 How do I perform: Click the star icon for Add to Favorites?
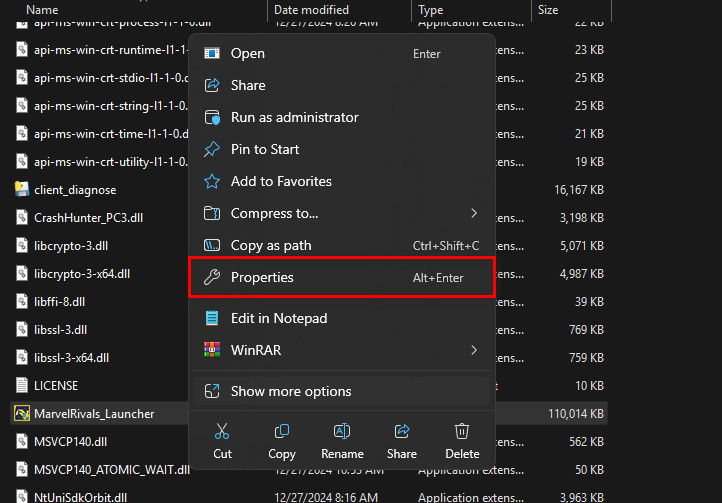tap(212, 181)
